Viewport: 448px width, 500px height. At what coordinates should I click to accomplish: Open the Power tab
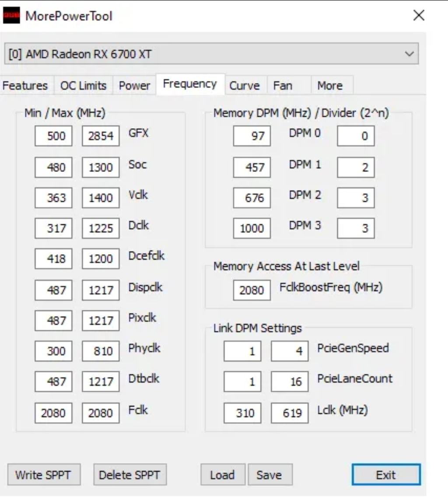point(134,85)
